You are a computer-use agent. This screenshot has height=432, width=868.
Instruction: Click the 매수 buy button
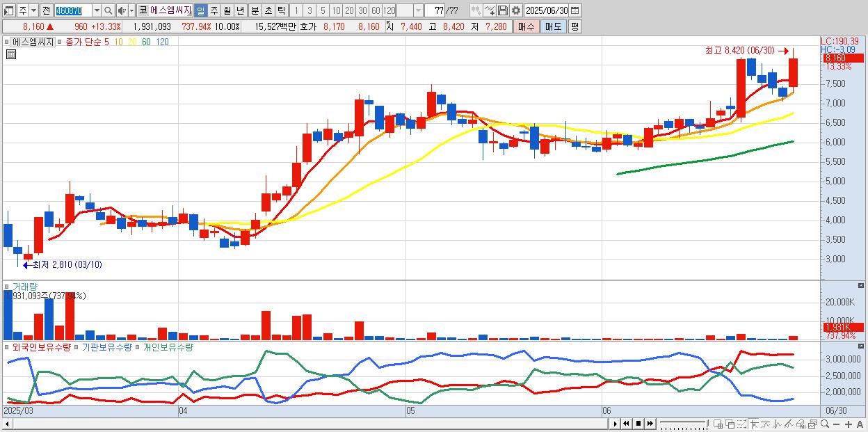[527, 26]
